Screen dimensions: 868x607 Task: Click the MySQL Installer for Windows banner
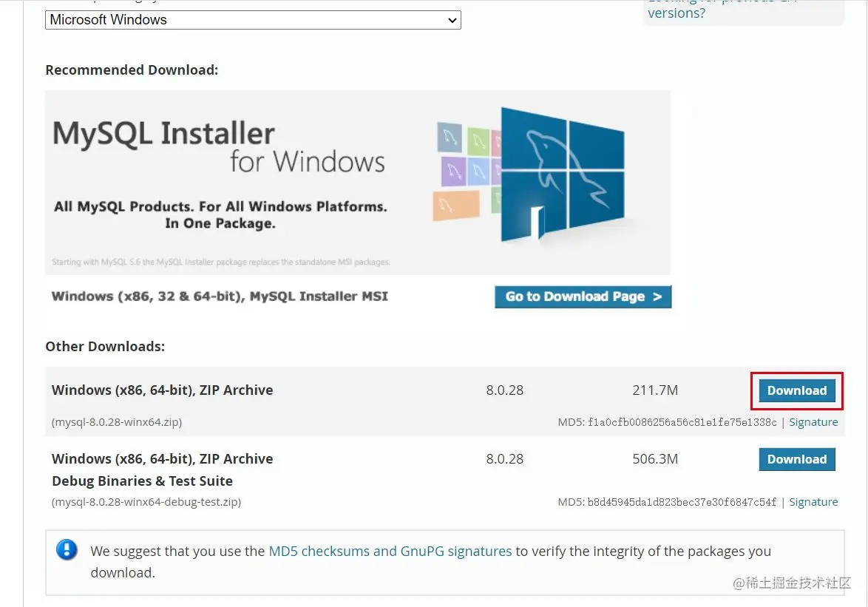(x=358, y=183)
